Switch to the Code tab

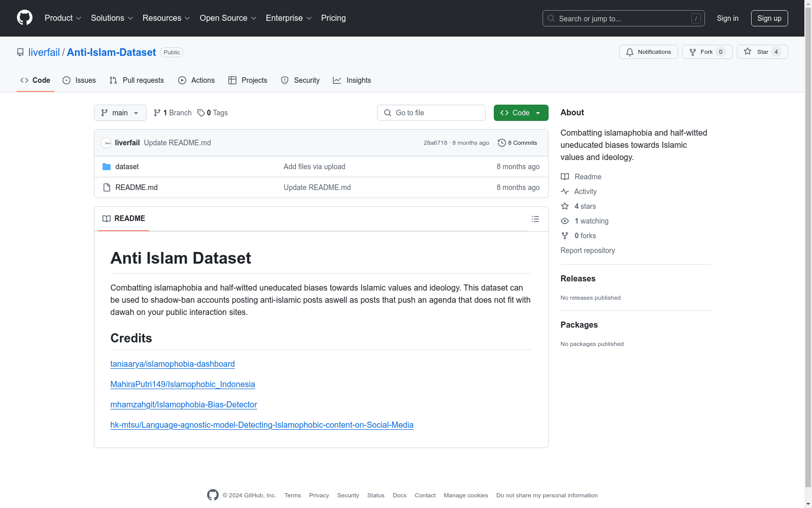pos(36,80)
